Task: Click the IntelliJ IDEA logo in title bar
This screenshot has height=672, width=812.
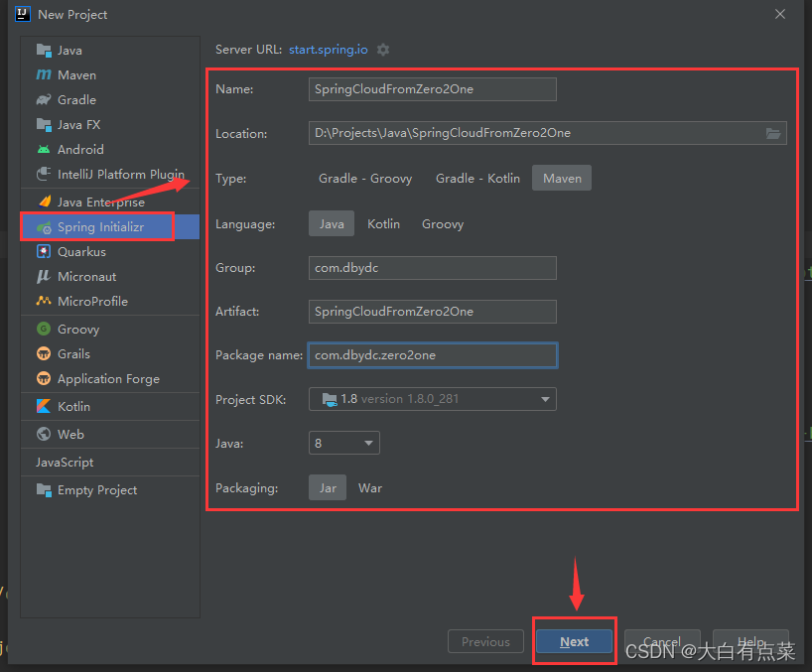Action: (x=23, y=14)
